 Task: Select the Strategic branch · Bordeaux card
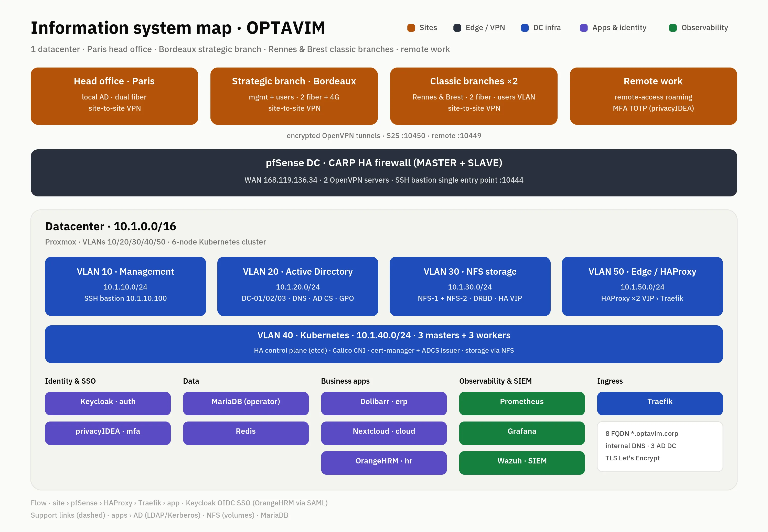294,96
